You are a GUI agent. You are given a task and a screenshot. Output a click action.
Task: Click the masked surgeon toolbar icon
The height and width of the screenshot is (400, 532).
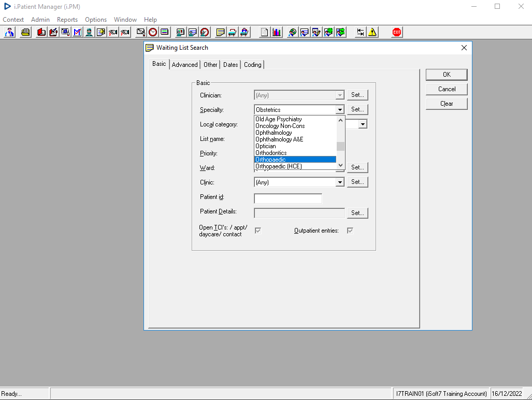(89, 32)
